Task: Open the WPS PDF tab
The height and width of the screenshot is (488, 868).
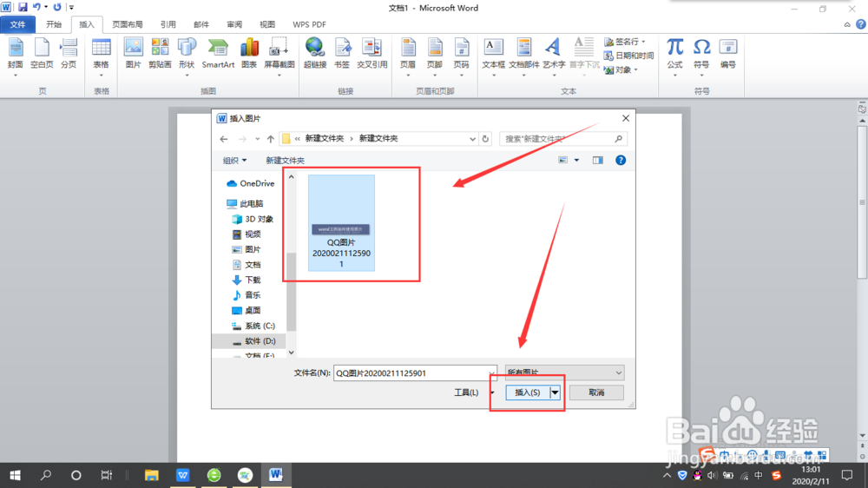Action: click(309, 24)
